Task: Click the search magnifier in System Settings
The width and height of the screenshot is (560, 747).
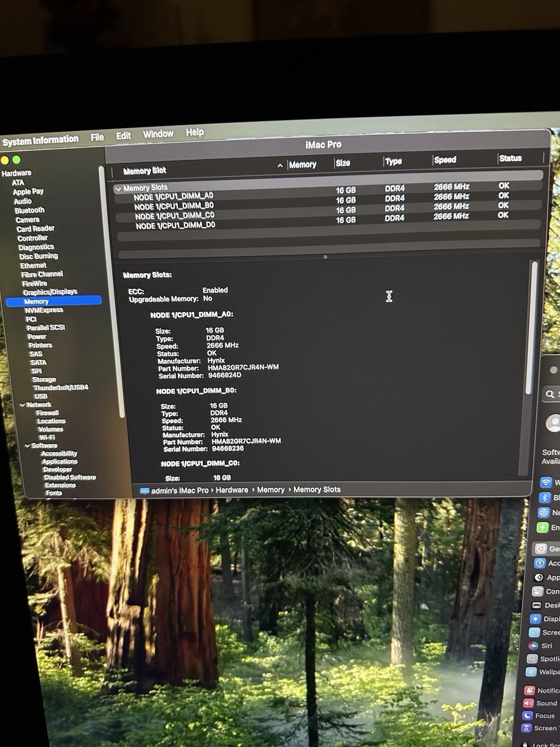Action: (x=550, y=395)
